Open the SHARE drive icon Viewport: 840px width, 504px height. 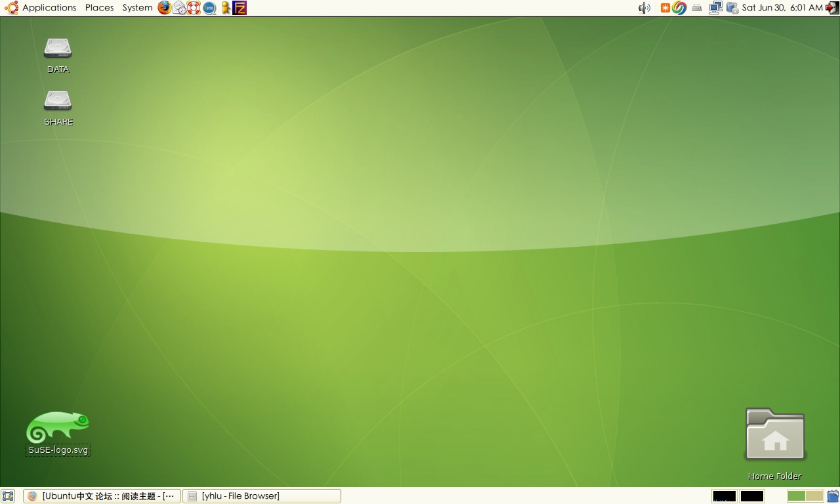point(58,100)
